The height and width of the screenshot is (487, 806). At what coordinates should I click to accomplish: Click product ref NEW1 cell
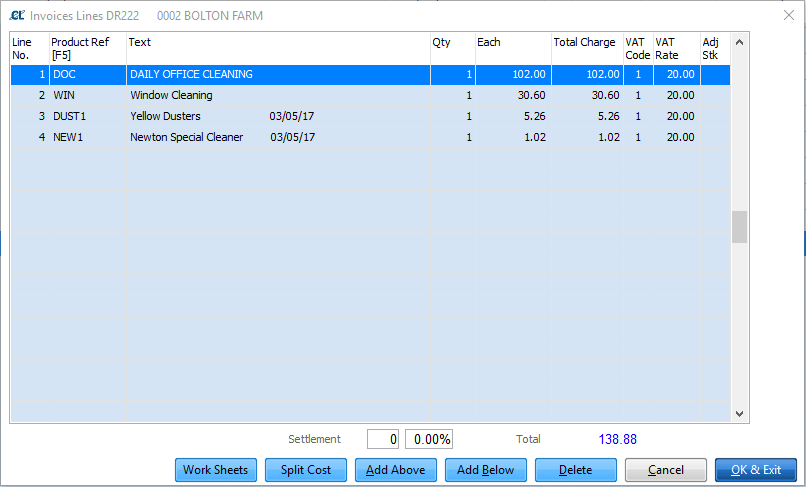(88, 138)
